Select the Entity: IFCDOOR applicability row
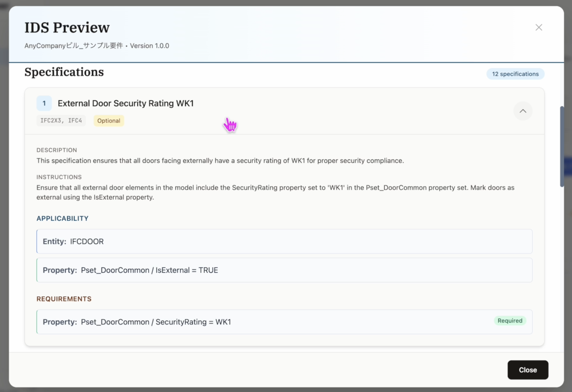The width and height of the screenshot is (572, 392). tap(284, 241)
